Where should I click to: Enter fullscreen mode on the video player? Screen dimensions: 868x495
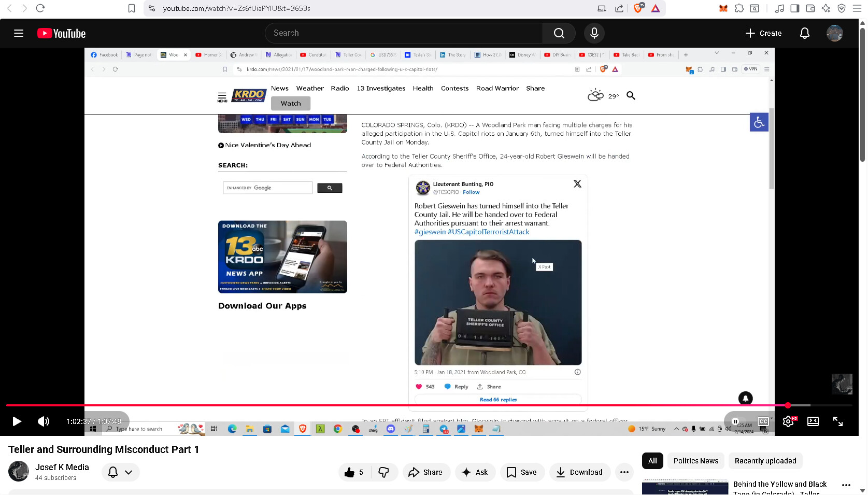[x=837, y=421]
